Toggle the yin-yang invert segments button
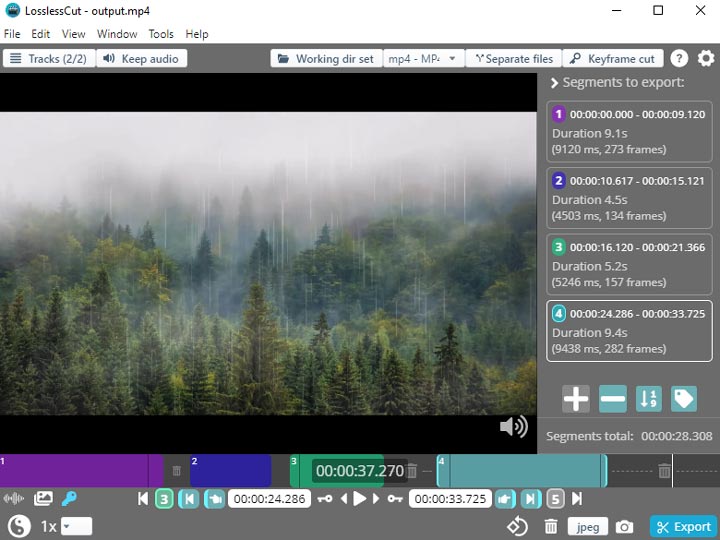The height and width of the screenshot is (540, 720). coord(19,526)
